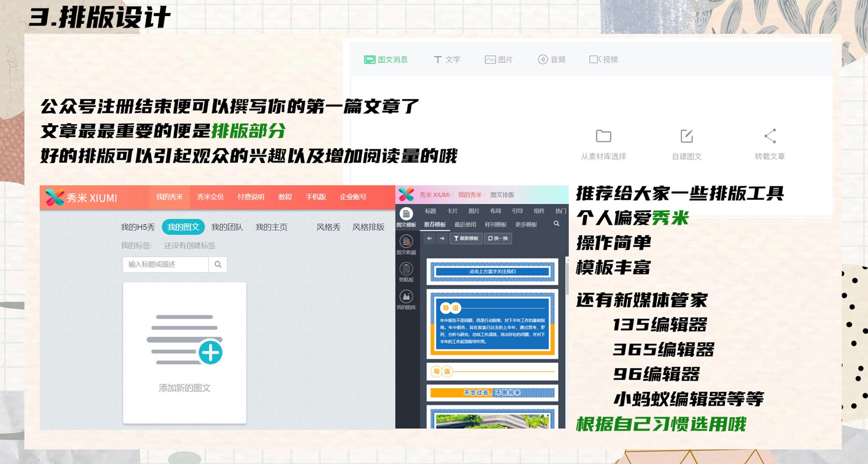The image size is (868, 464).
Task: Select the blue 导语 paragraph template
Action: tap(492, 324)
